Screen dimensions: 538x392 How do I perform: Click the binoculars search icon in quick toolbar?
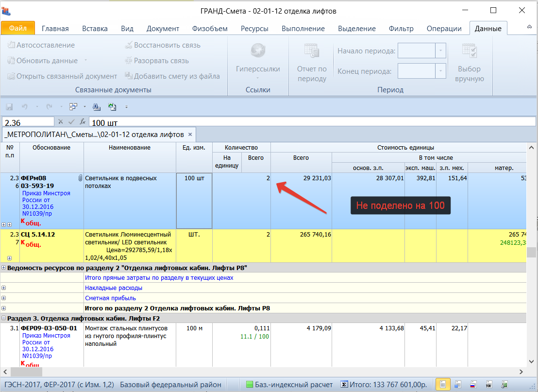click(x=96, y=107)
